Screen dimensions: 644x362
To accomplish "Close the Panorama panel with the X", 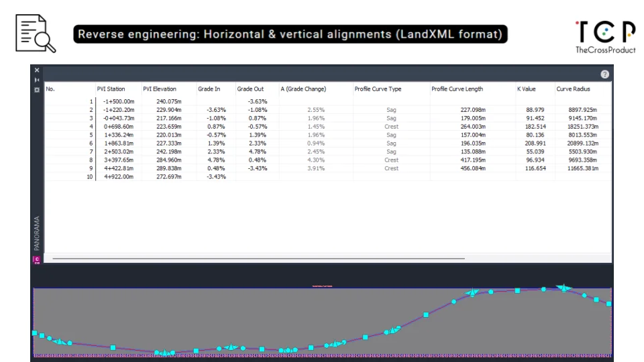I will coord(37,70).
